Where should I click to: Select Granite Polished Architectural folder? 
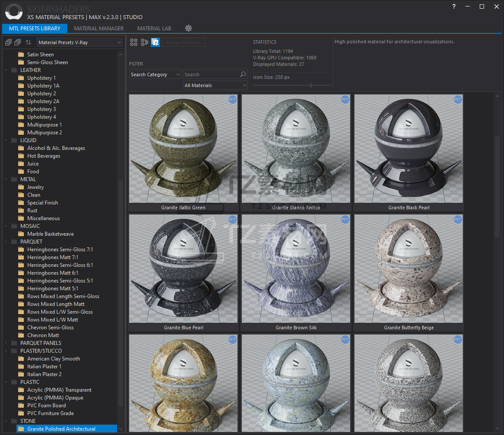click(67, 429)
